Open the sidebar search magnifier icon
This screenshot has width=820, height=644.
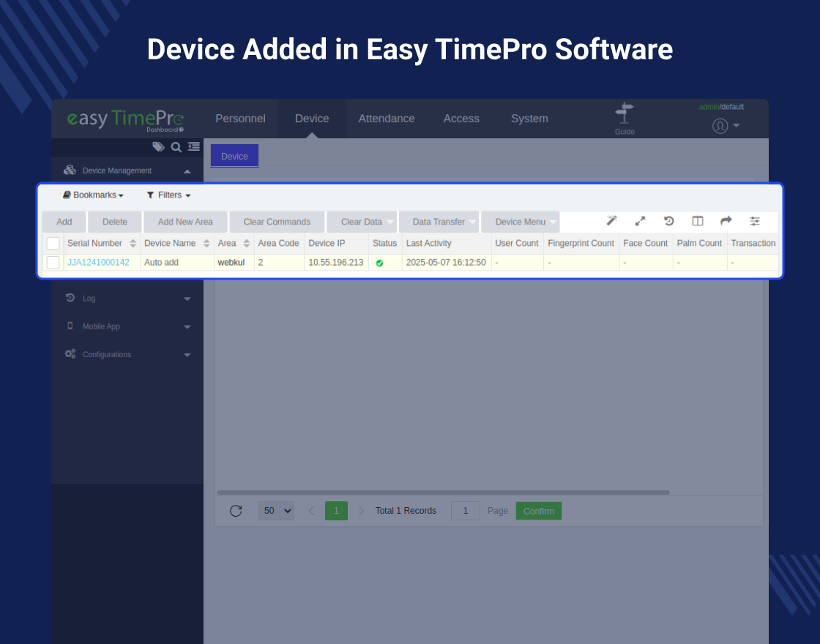pyautogui.click(x=176, y=147)
